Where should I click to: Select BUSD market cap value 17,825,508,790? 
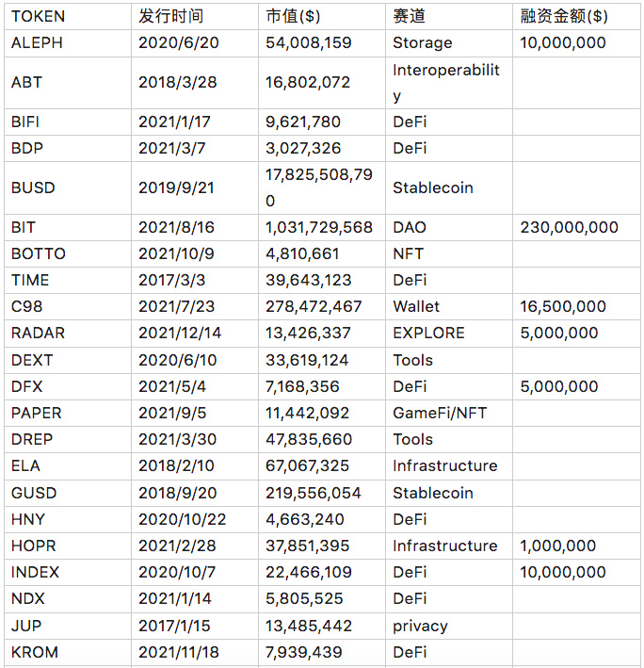tap(322, 187)
